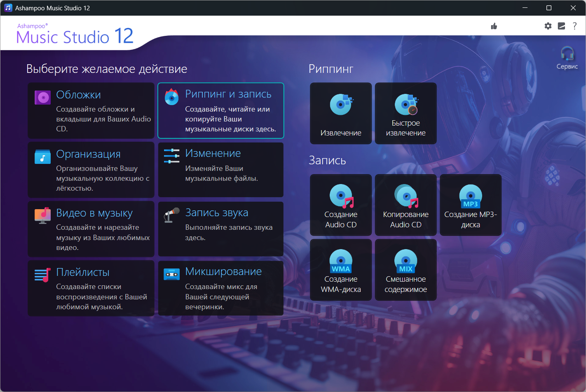
Task: Click the text 'Изменяйте Ваши музыкальные файлы.'
Action: (222, 173)
